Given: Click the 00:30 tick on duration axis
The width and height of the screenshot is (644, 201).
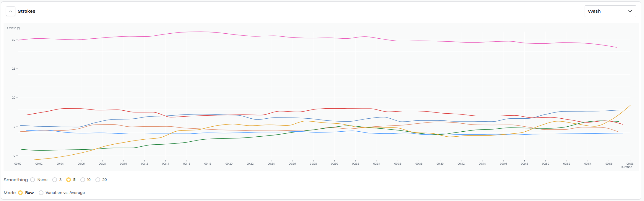Looking at the screenshot, I should (334, 164).
